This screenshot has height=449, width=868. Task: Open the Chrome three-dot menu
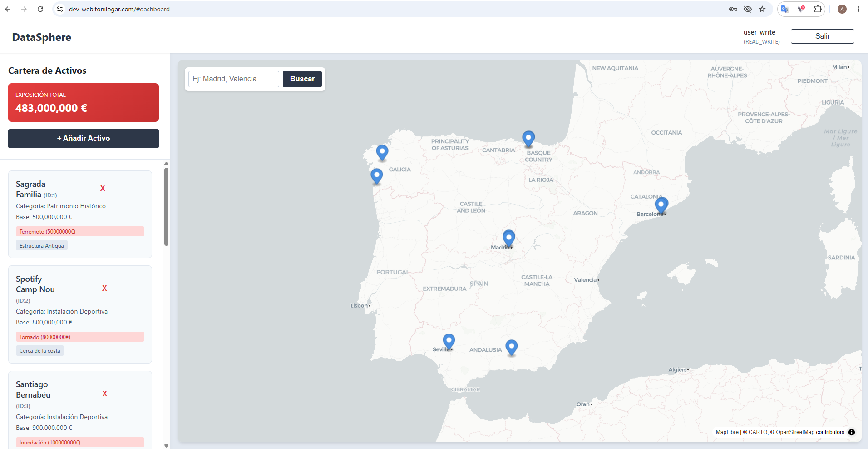858,9
